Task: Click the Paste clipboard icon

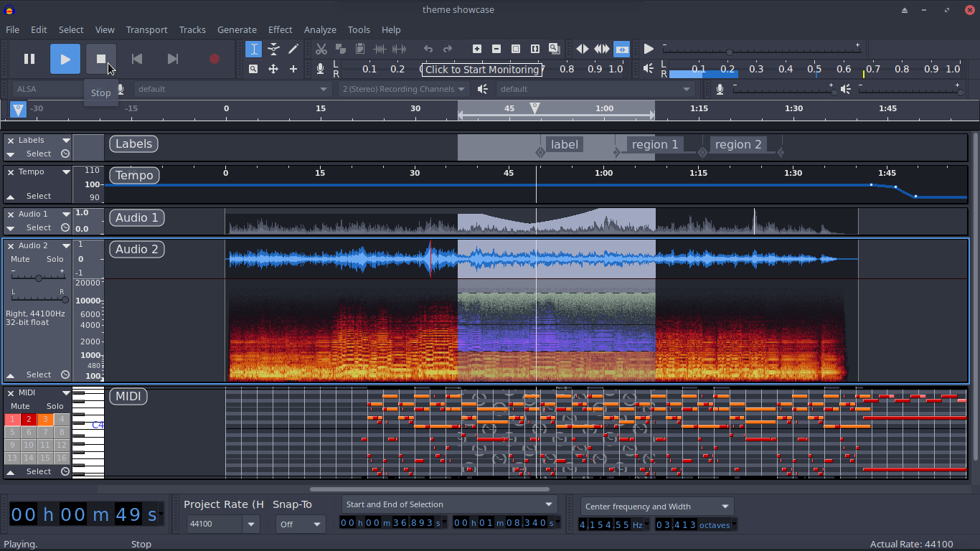Action: [360, 49]
